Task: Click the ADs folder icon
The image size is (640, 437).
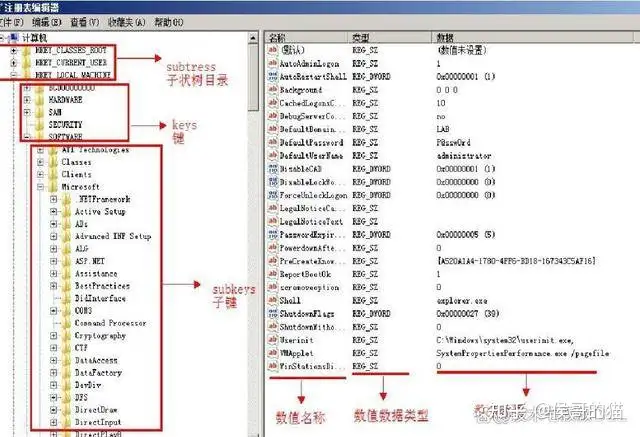Action: pos(67,224)
